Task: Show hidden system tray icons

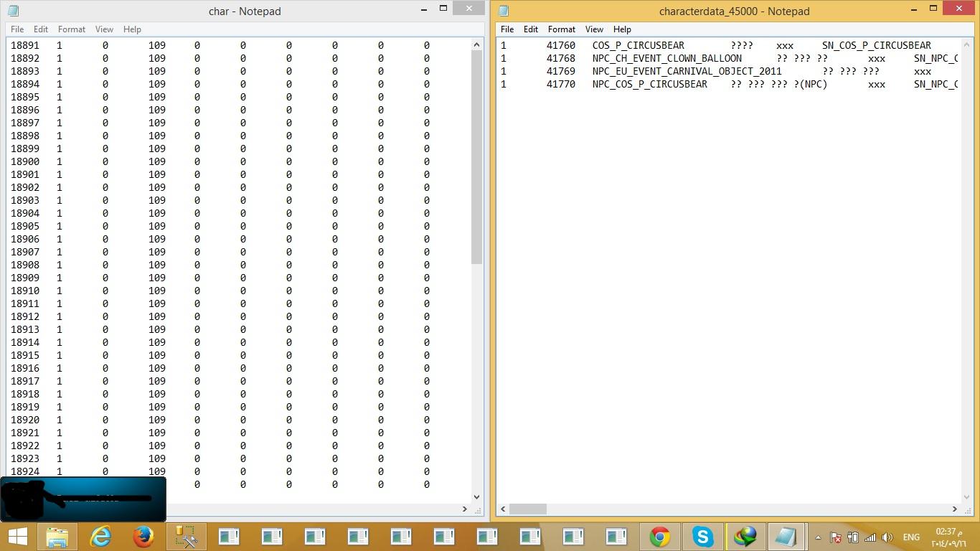Action: (x=818, y=537)
